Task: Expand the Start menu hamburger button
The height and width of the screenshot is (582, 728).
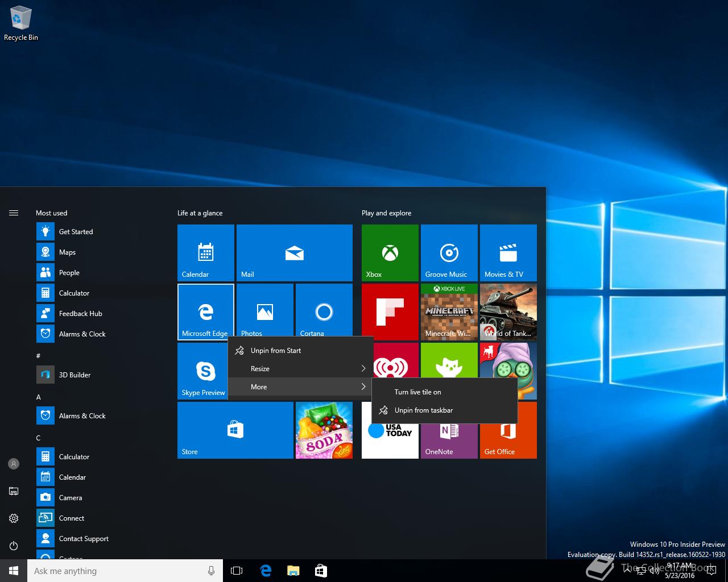Action: (14, 213)
